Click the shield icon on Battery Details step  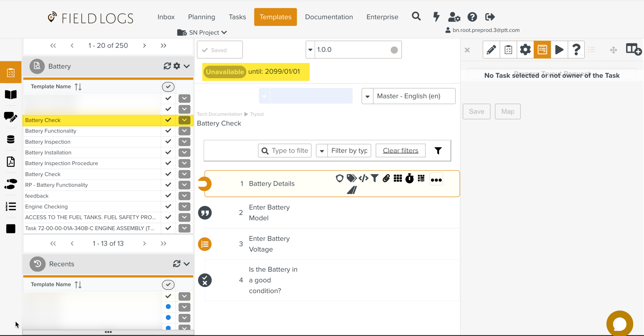click(x=340, y=178)
